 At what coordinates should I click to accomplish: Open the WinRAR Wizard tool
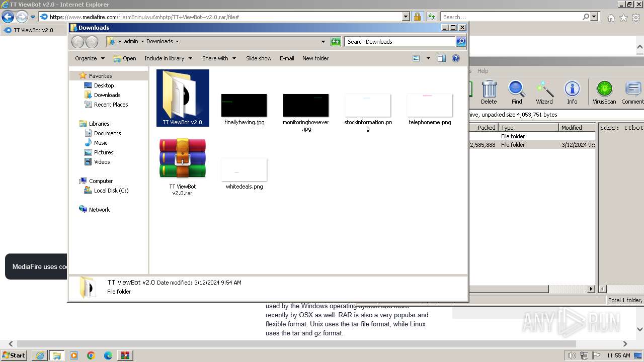(x=544, y=93)
